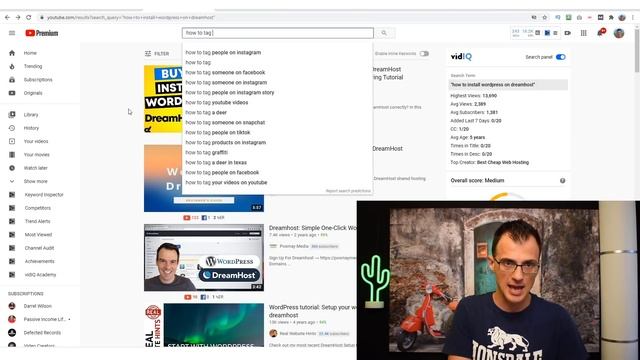Viewport: 640px width, 360px height.
Task: Select suggestion 'how to tag someone on facebook'
Action: pyautogui.click(x=278, y=72)
